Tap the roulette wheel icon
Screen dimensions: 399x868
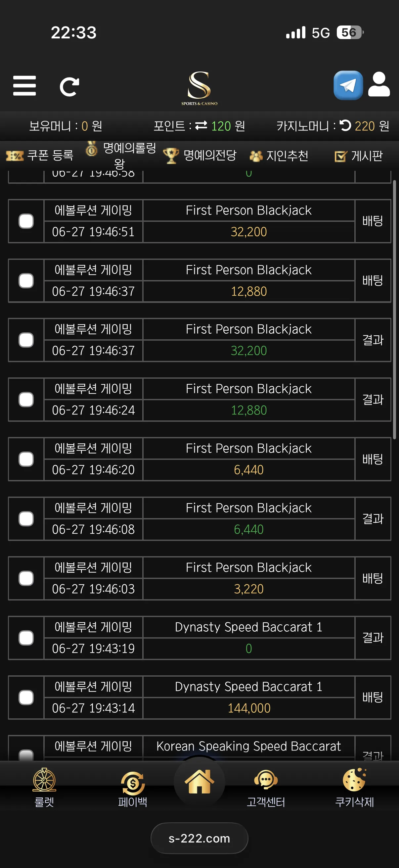click(44, 780)
